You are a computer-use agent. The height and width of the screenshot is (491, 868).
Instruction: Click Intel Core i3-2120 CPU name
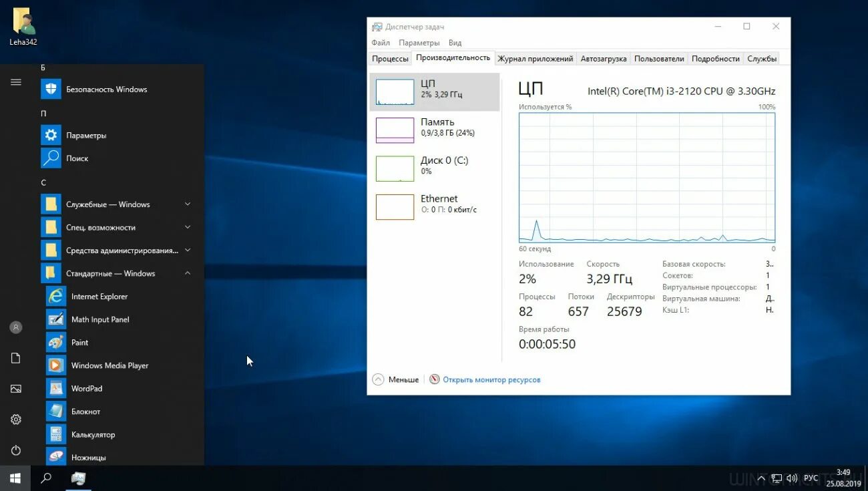click(682, 91)
